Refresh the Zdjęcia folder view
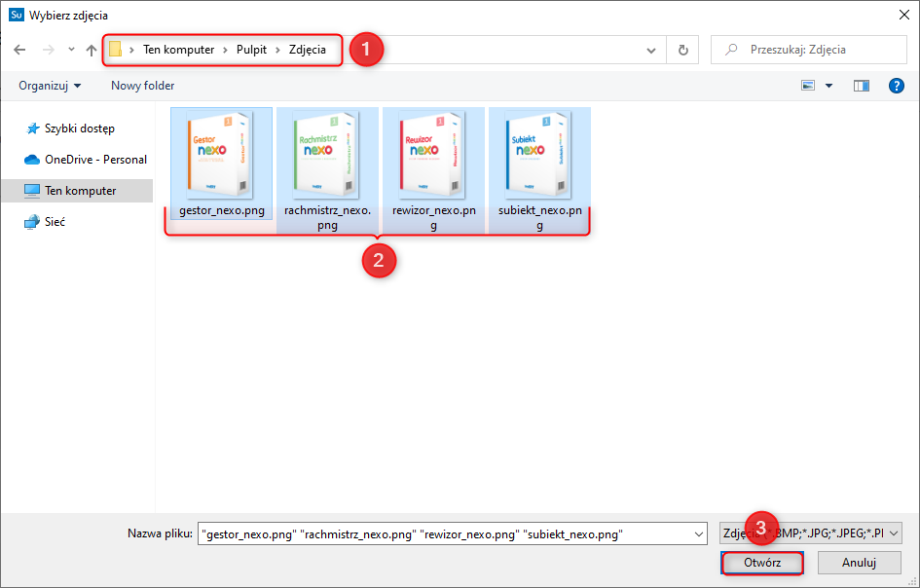The image size is (920, 588). (683, 50)
